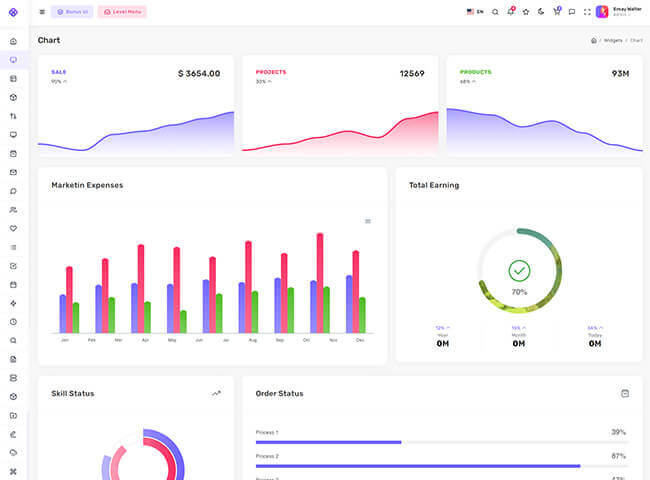
Task: Click the Level Menu button
Action: pyautogui.click(x=122, y=12)
